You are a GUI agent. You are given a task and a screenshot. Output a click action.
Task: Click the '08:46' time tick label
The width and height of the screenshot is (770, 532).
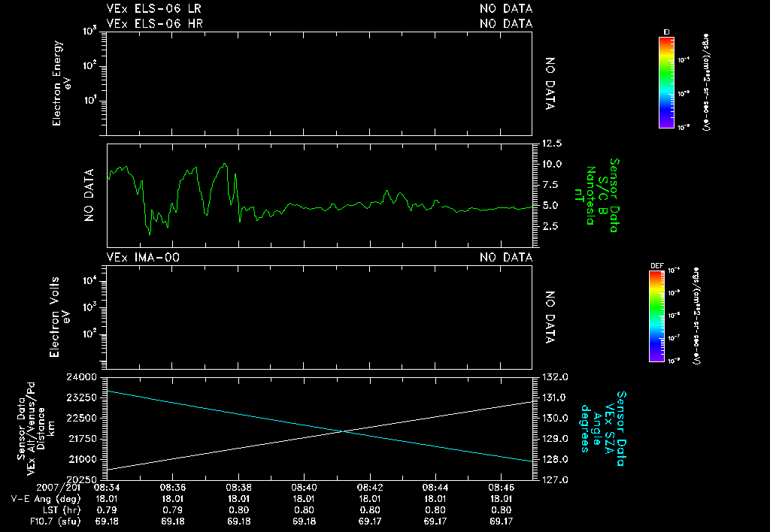502,488
